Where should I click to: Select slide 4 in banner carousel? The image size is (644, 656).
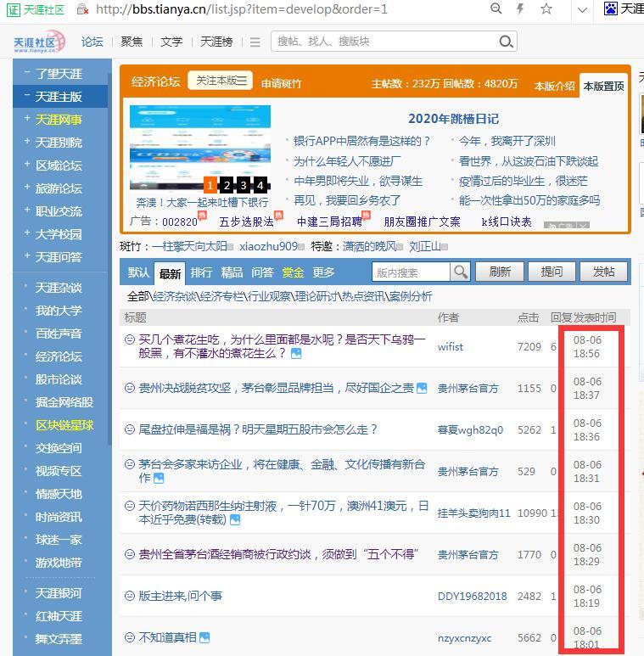tap(260, 185)
